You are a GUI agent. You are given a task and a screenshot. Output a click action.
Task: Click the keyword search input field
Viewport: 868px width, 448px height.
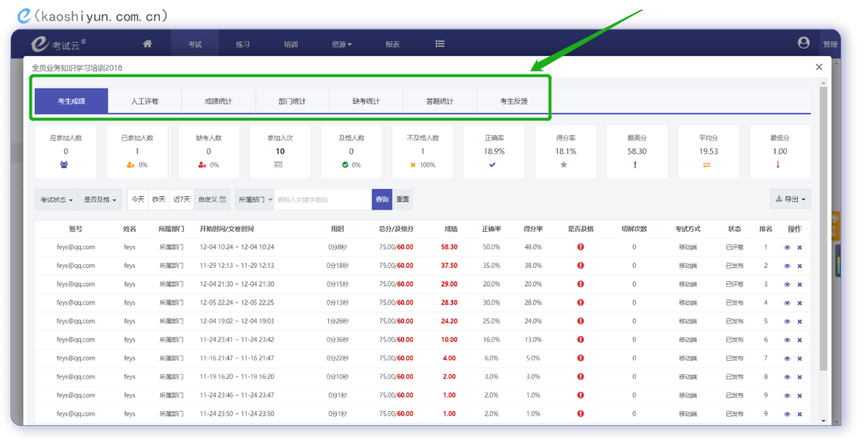click(x=322, y=199)
